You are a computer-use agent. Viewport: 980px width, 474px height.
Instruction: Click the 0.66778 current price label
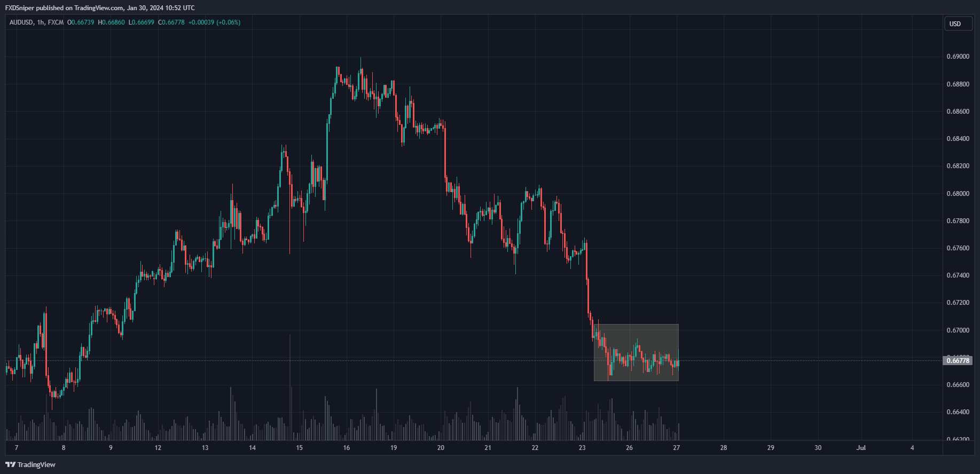pyautogui.click(x=958, y=361)
